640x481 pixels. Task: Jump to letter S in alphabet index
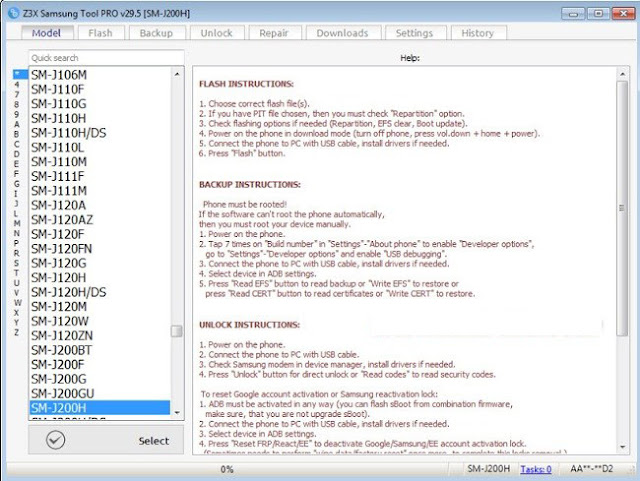pos(17,263)
